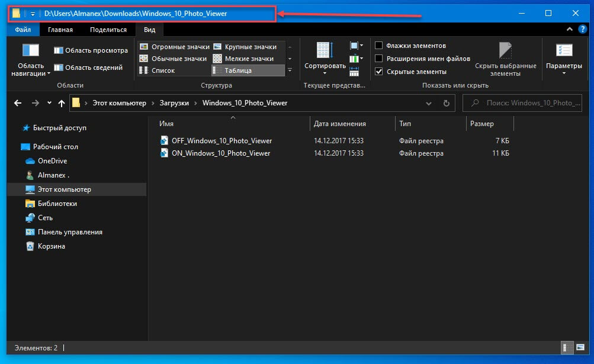Select Огромные значки layout
Screen dimensions: 594x364
pos(175,47)
